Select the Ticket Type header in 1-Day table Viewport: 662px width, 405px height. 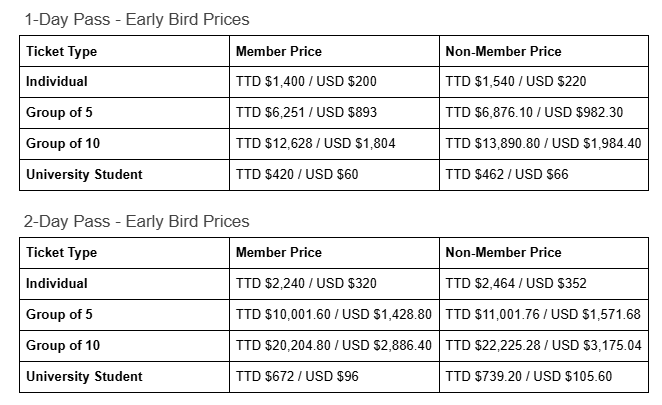click(x=125, y=51)
